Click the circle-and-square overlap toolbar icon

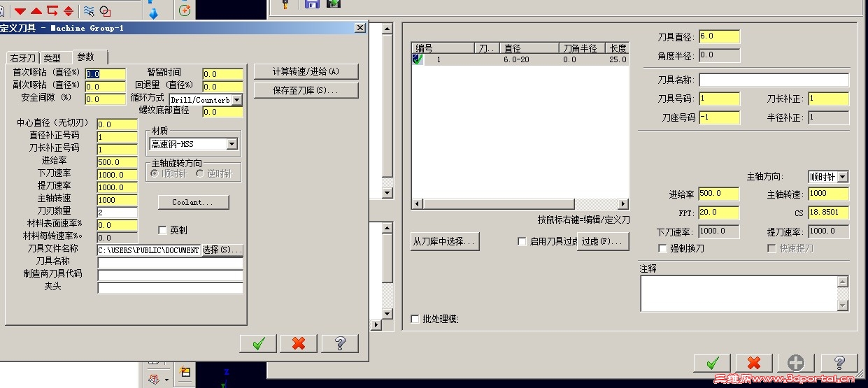(105, 10)
